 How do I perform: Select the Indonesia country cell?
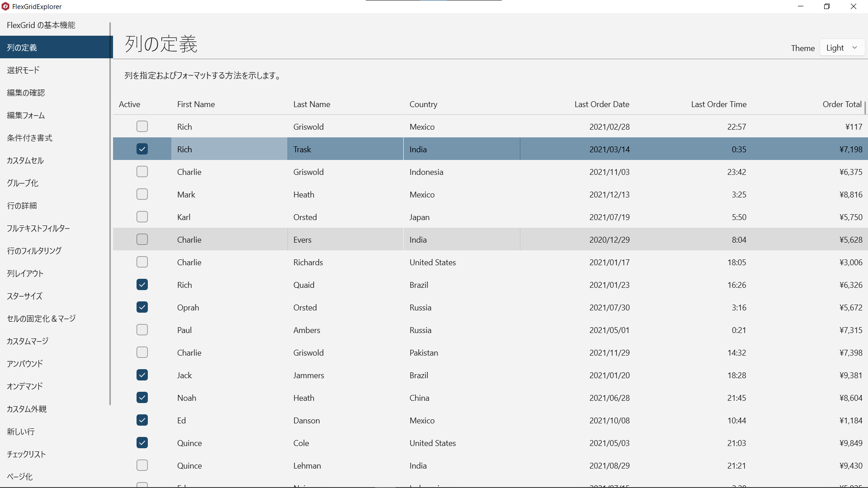pyautogui.click(x=462, y=172)
